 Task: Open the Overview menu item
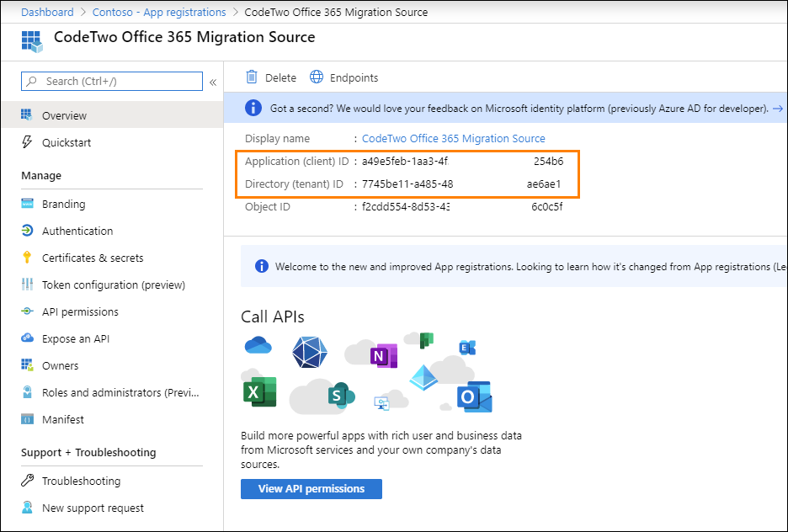(112, 115)
